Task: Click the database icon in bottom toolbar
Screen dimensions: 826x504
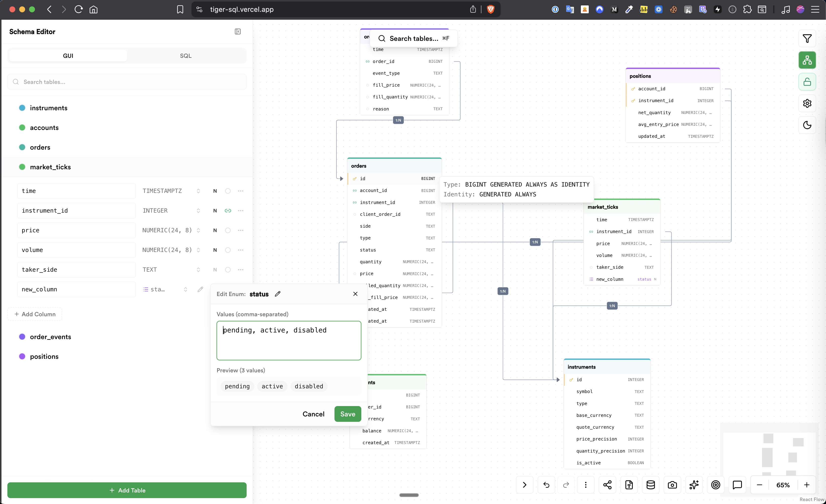Action: click(650, 485)
